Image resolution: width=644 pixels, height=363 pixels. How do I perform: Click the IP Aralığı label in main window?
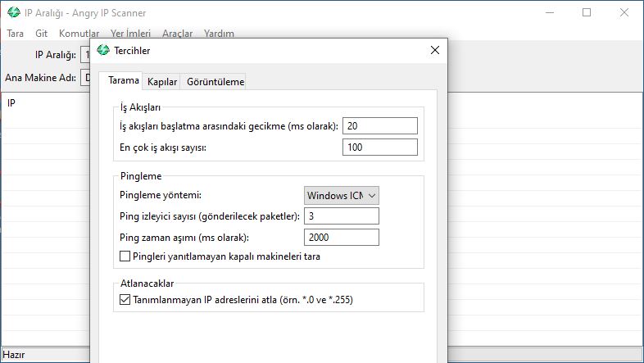56,55
